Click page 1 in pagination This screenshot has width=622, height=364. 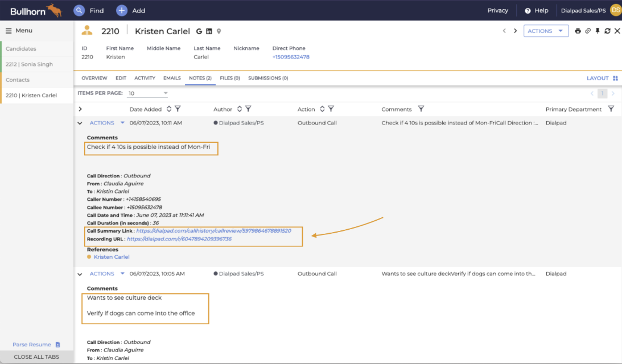[602, 94]
